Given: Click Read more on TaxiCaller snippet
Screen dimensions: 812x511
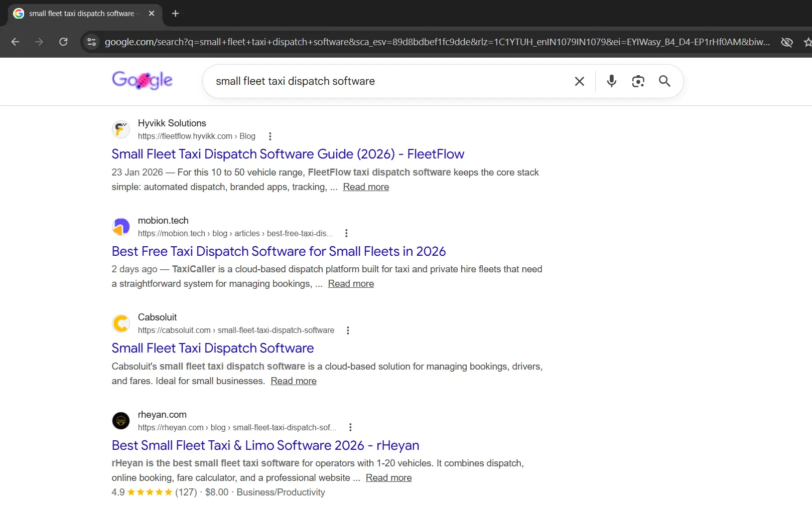Looking at the screenshot, I should click(351, 284).
